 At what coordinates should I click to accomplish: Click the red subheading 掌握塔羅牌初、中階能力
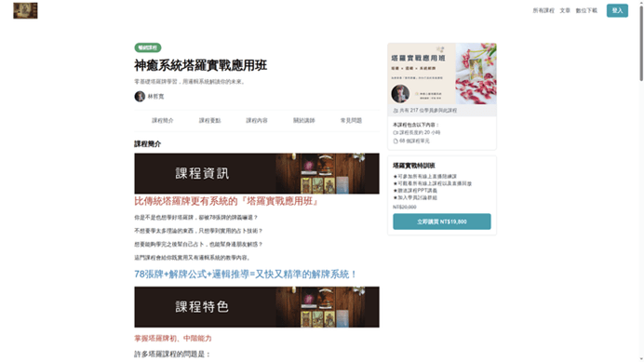tap(173, 339)
